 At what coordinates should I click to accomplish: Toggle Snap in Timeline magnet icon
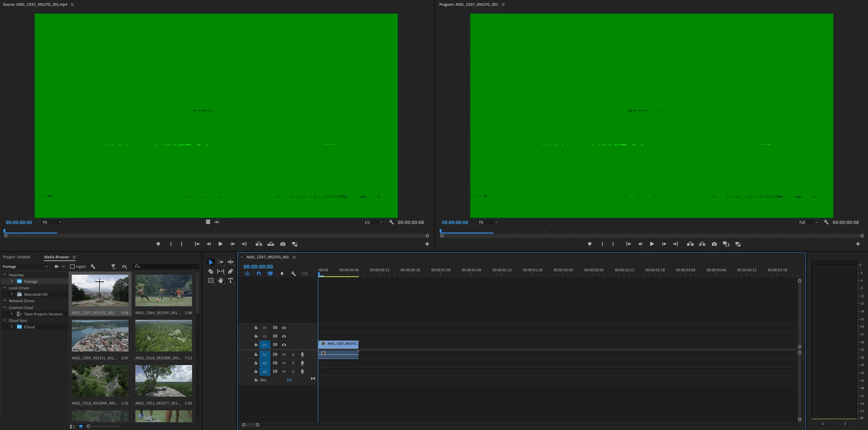pyautogui.click(x=259, y=274)
